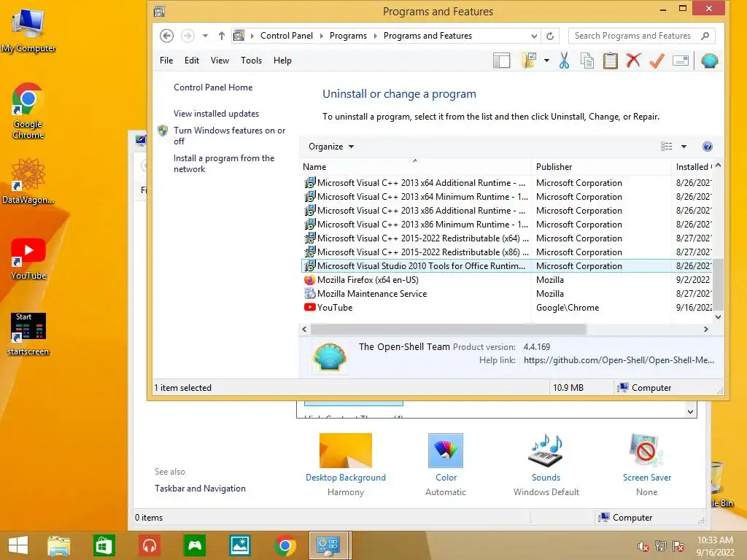Image resolution: width=747 pixels, height=560 pixels.
Task: Open startscreen desktop shortcut
Action: [28, 334]
